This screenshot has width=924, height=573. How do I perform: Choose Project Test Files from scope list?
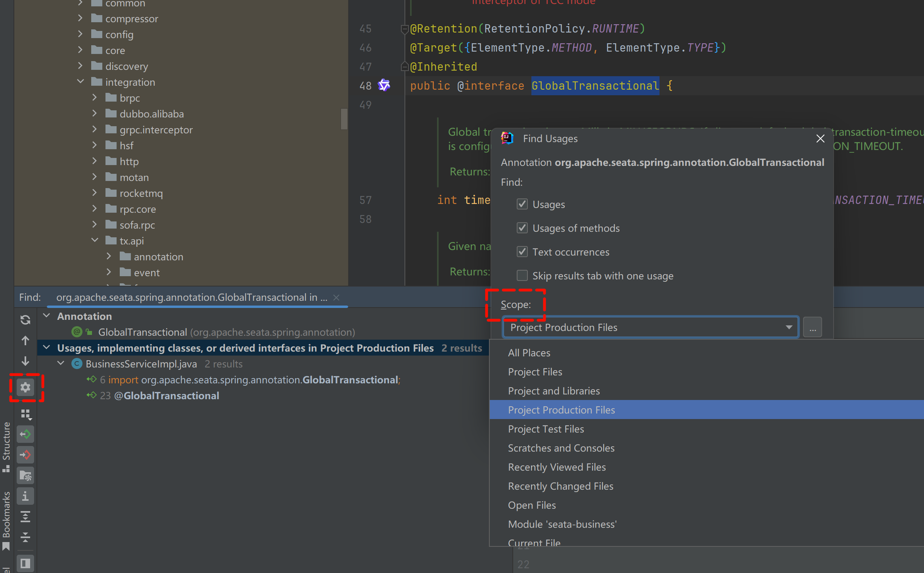pyautogui.click(x=546, y=429)
